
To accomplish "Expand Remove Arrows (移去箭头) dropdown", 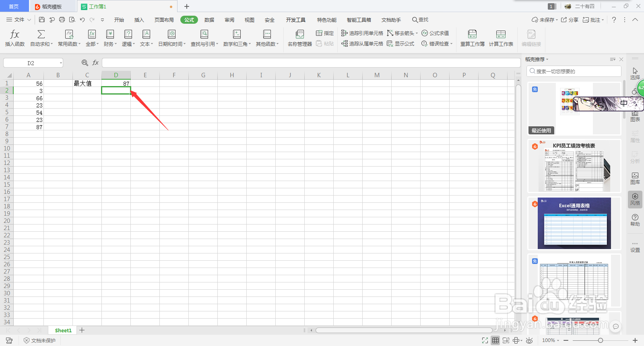I will (417, 33).
